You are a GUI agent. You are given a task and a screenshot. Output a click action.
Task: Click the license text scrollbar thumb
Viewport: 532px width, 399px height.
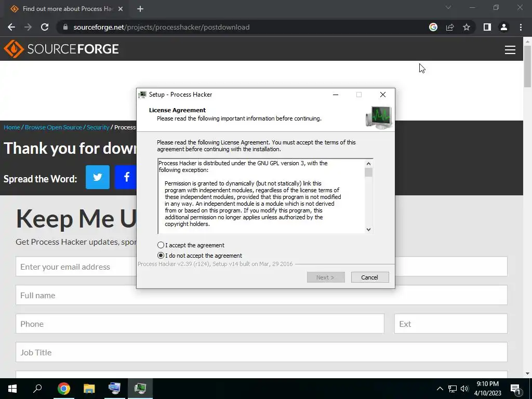tap(368, 172)
